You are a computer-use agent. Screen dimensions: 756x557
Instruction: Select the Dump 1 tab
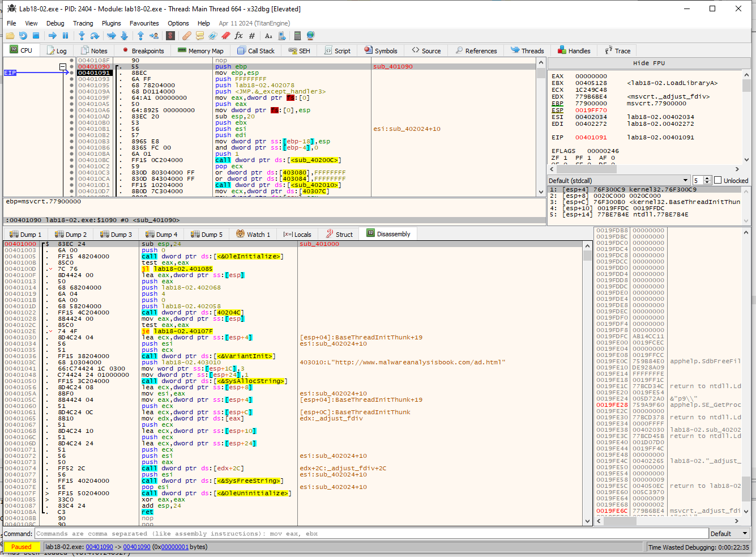click(x=25, y=234)
